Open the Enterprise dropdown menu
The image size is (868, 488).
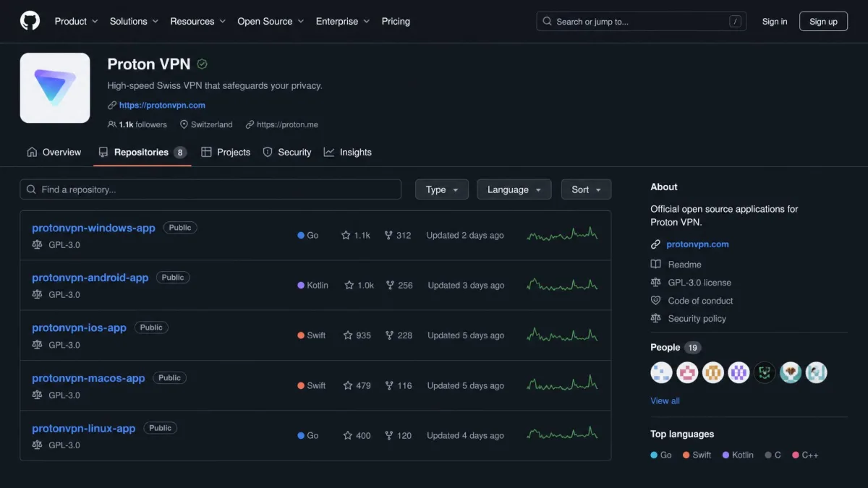click(343, 21)
